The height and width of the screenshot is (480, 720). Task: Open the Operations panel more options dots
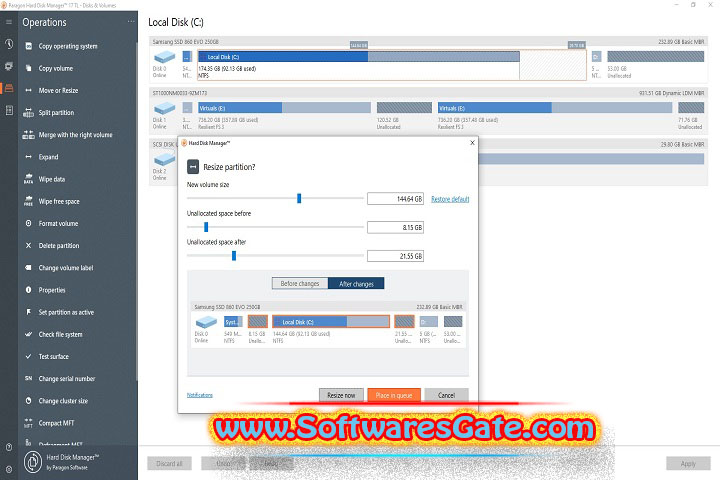[131, 22]
